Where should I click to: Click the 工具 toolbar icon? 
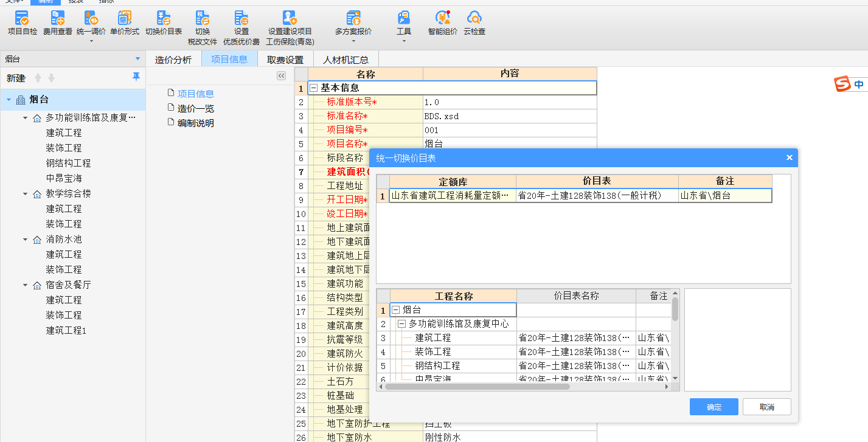(x=404, y=23)
